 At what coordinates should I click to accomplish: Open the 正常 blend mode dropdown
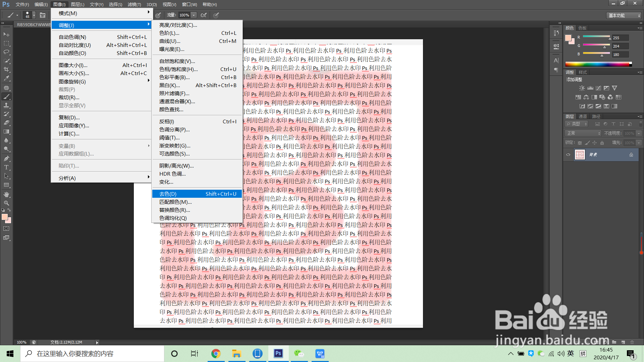click(583, 133)
